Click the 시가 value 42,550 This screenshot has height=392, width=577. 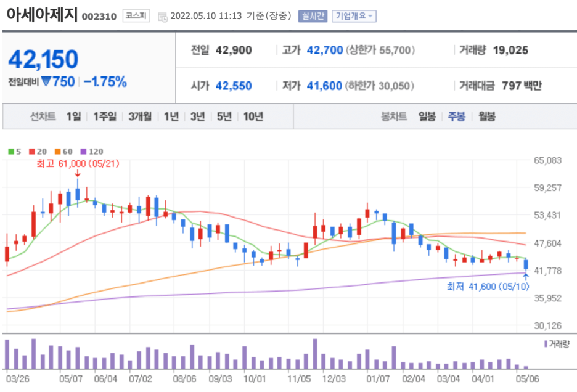(234, 86)
